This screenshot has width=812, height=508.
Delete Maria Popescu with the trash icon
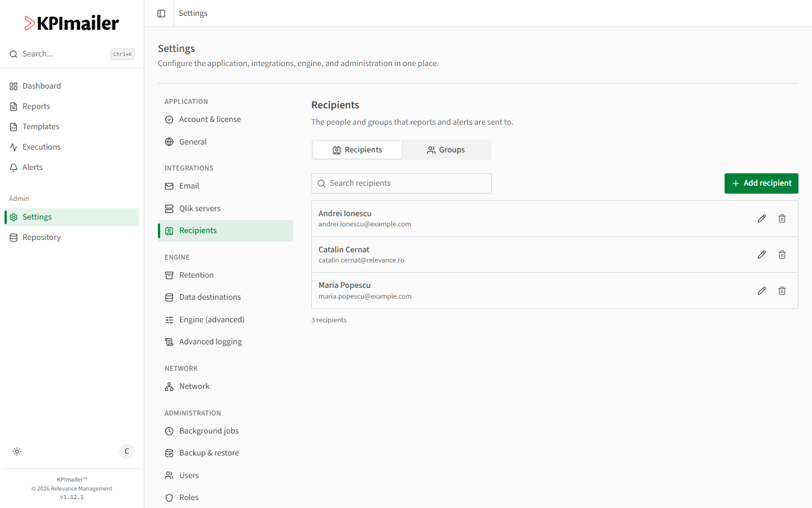coord(782,291)
